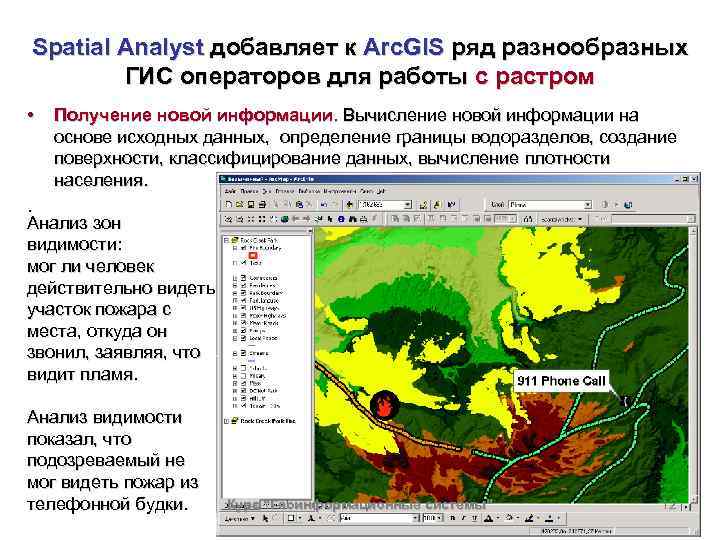Open the Tools menu in ArcMap
The image size is (720, 540).
pos(340,191)
